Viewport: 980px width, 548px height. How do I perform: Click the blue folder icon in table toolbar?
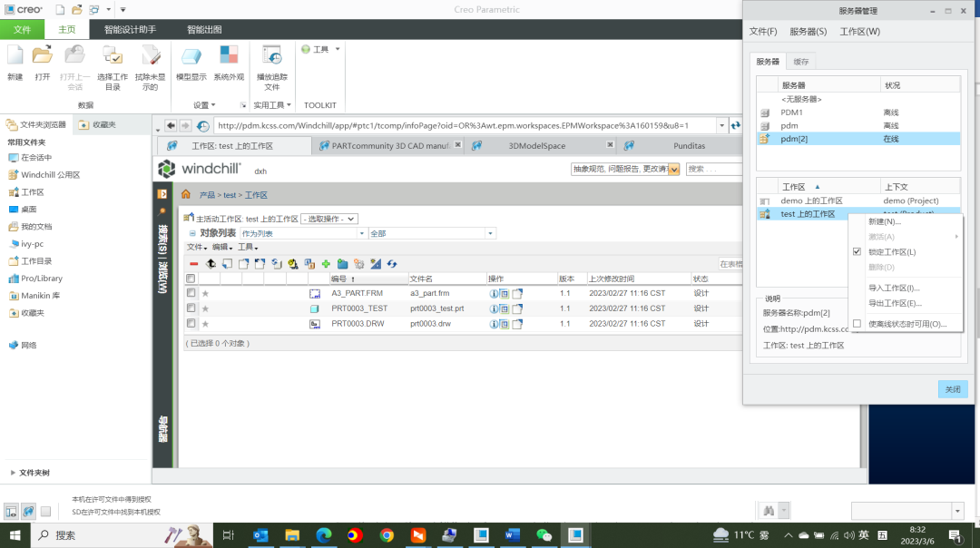point(342,264)
